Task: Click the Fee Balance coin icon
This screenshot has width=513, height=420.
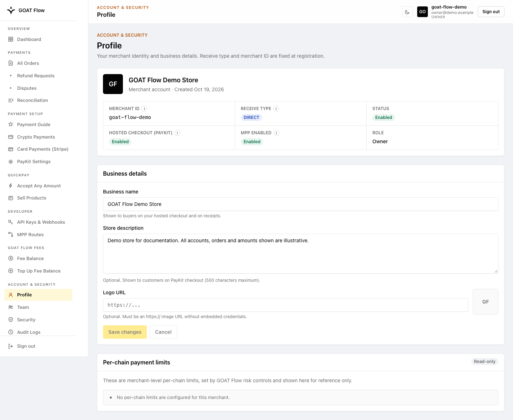Action: click(11, 259)
